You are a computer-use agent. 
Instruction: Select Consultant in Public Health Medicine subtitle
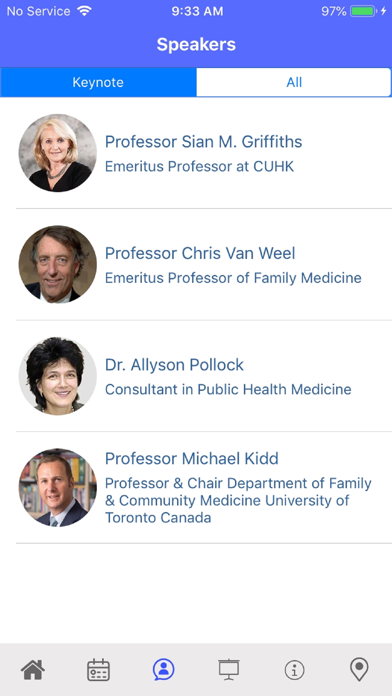pos(228,389)
